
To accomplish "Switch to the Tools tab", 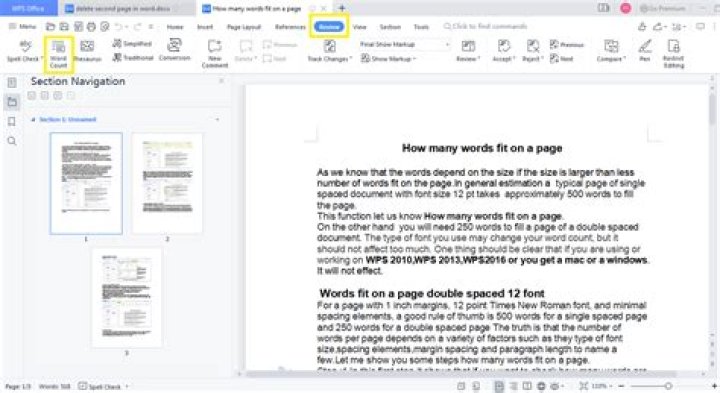I will point(421,27).
